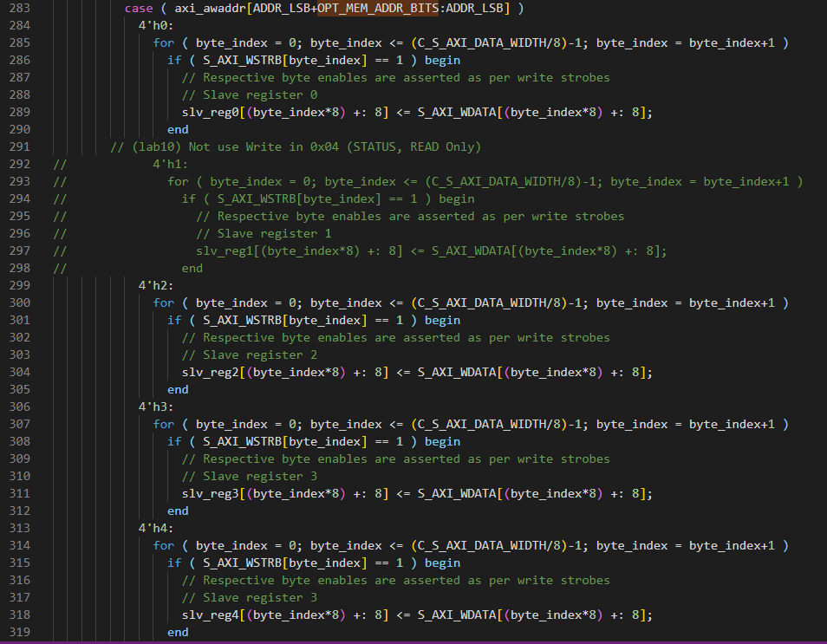Click the '//' comment marker on line 292
This screenshot has width=827, height=644.
[60, 164]
